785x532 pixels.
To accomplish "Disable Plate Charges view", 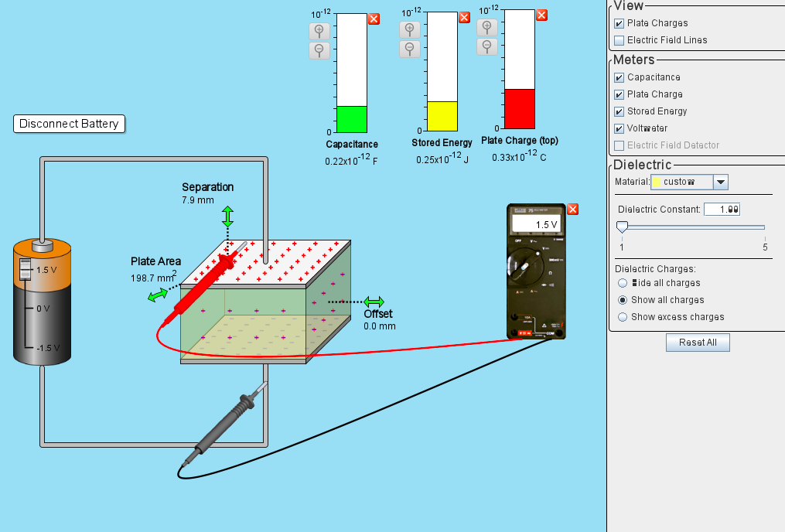I will coord(618,23).
